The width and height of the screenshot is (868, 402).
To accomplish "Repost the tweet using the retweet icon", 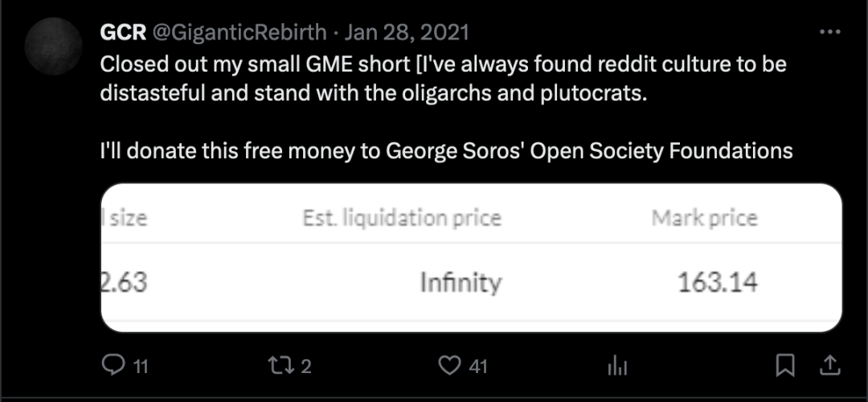I will [x=282, y=366].
